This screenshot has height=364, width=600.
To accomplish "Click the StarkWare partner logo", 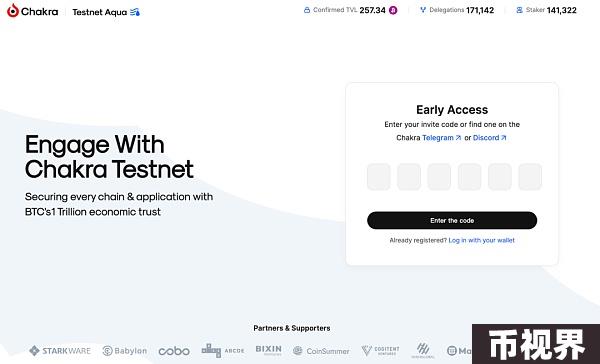I will [60, 351].
